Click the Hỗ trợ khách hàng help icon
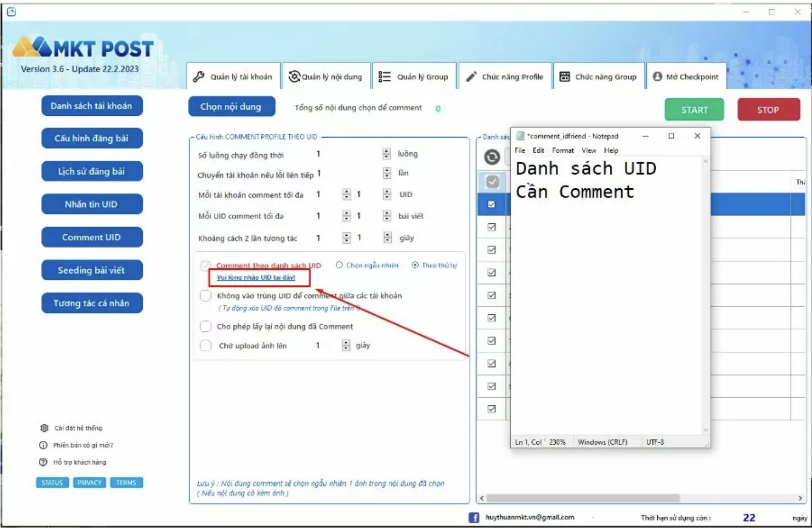 43,462
